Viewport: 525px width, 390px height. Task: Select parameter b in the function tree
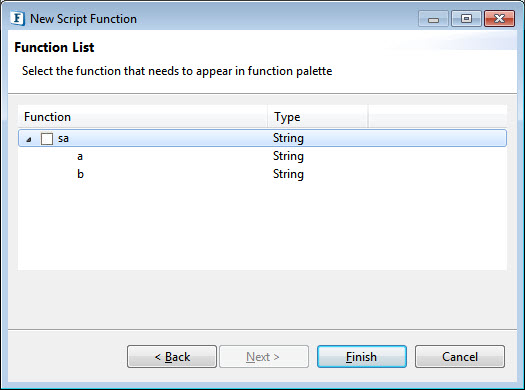(80, 174)
